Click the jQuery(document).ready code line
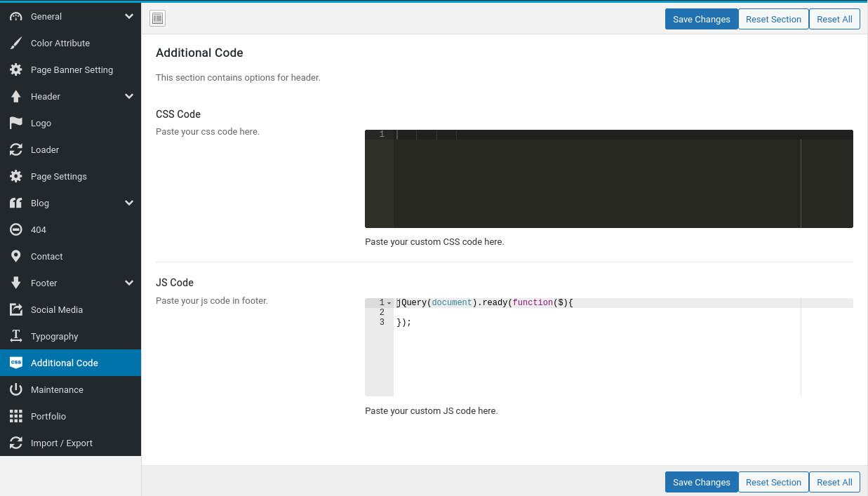Viewport: 868px width, 496px height. click(485, 303)
